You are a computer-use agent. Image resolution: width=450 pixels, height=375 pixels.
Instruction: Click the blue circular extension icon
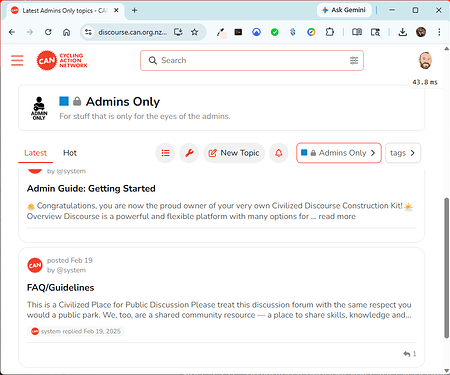[256, 32]
